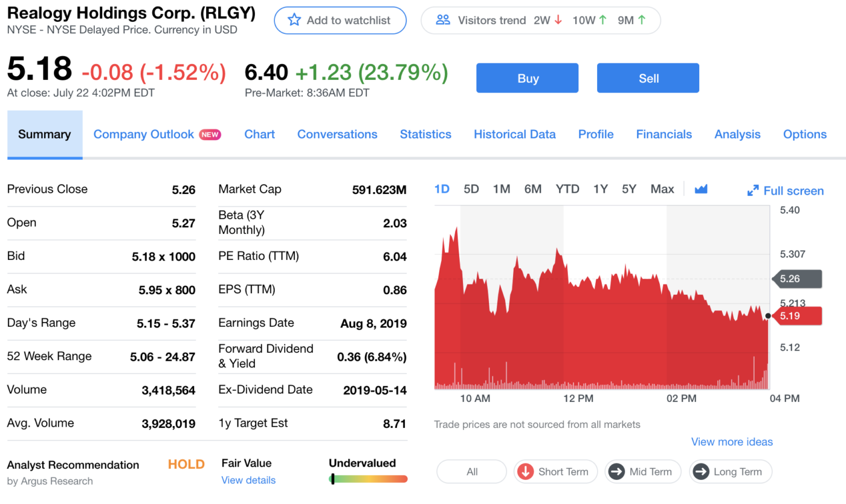Click the NEW badge beside Company Outlook
This screenshot has width=846, height=504.
point(210,135)
